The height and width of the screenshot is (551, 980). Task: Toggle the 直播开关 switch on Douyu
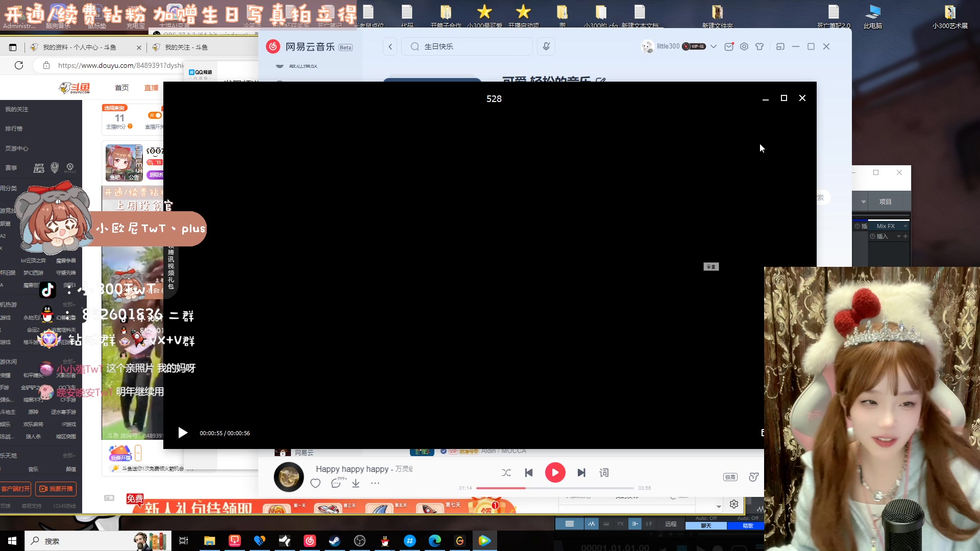155,116
